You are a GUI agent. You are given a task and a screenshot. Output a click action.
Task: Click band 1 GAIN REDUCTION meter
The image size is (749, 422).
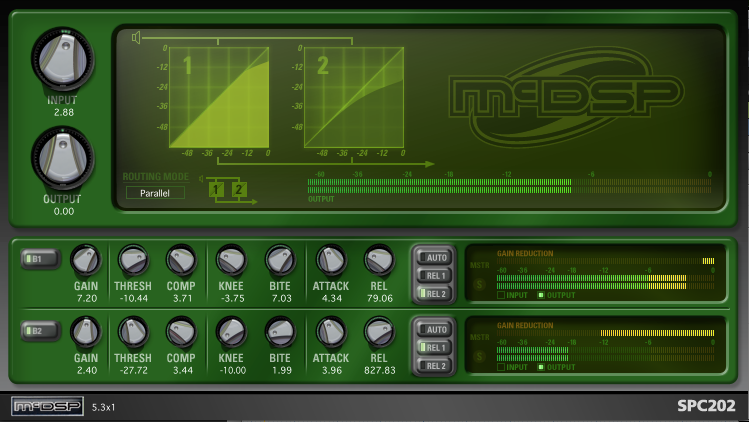[606, 261]
